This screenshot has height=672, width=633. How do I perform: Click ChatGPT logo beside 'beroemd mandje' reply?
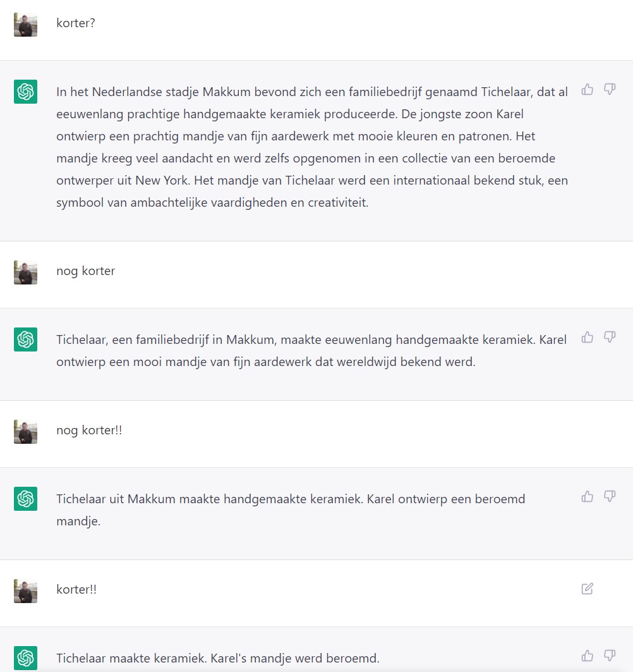click(26, 499)
